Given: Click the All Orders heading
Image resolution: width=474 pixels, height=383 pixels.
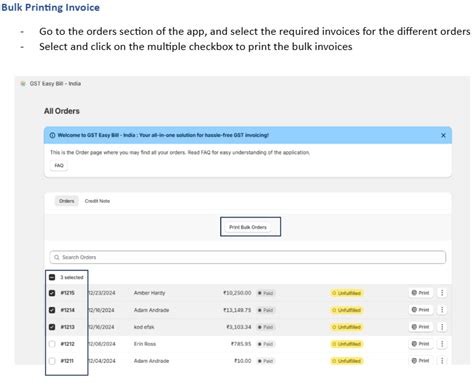Looking at the screenshot, I should point(62,111).
